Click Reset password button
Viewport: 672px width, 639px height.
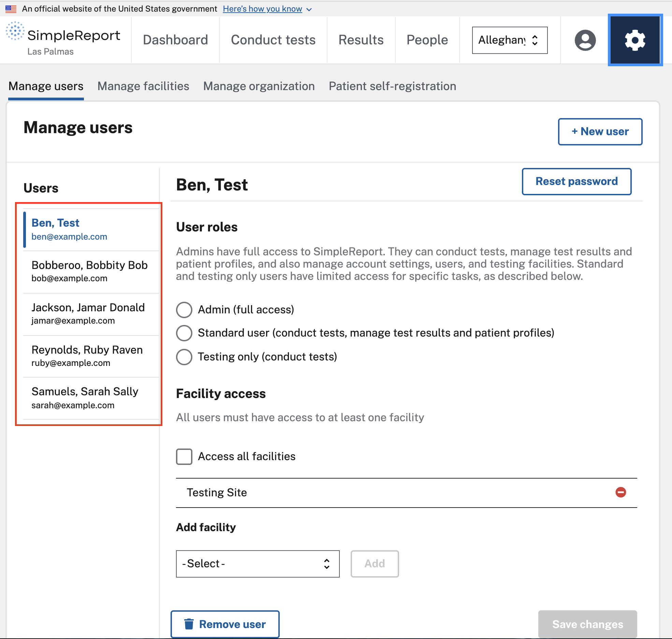(x=576, y=181)
